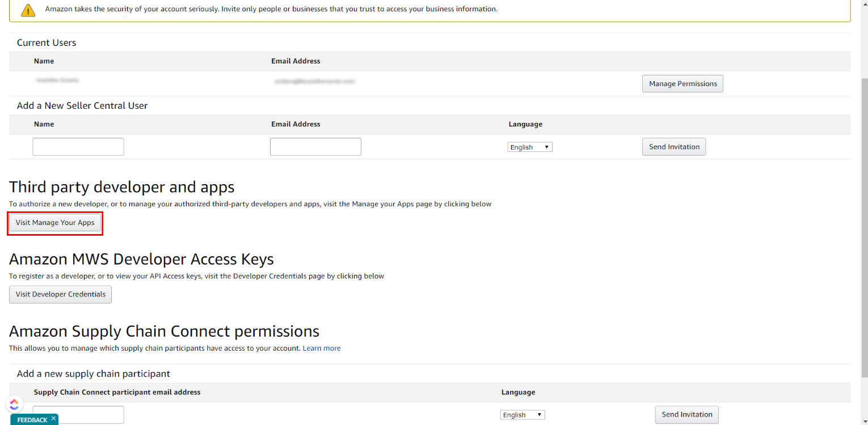The width and height of the screenshot is (868, 425).
Task: Follow the Learn more link
Action: point(322,348)
